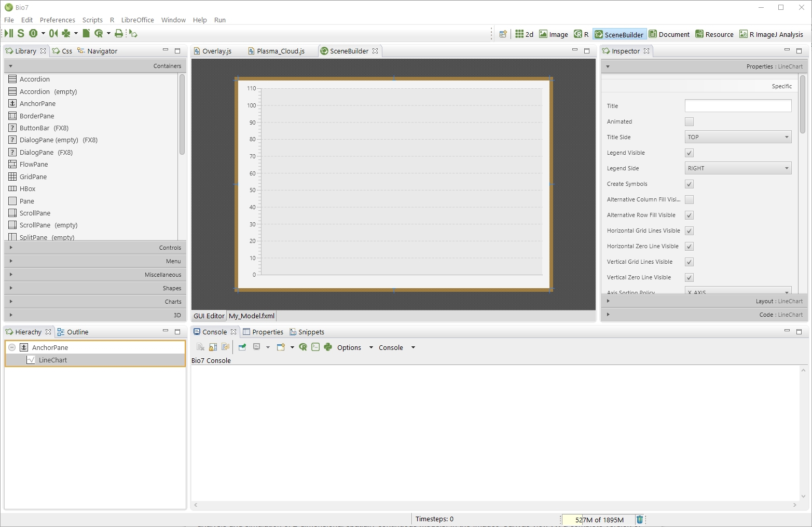
Task: Open the Legend Side dropdown set to RIGHT
Action: click(x=738, y=168)
